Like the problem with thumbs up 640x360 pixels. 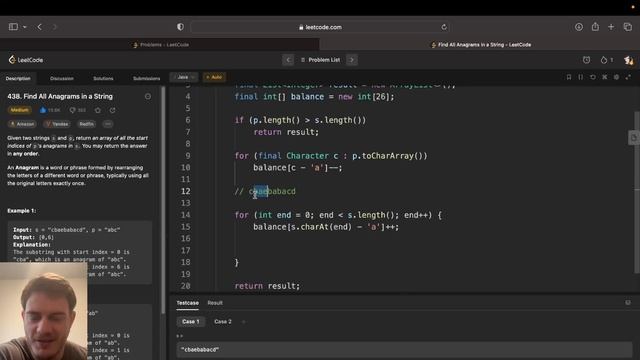tap(49, 110)
